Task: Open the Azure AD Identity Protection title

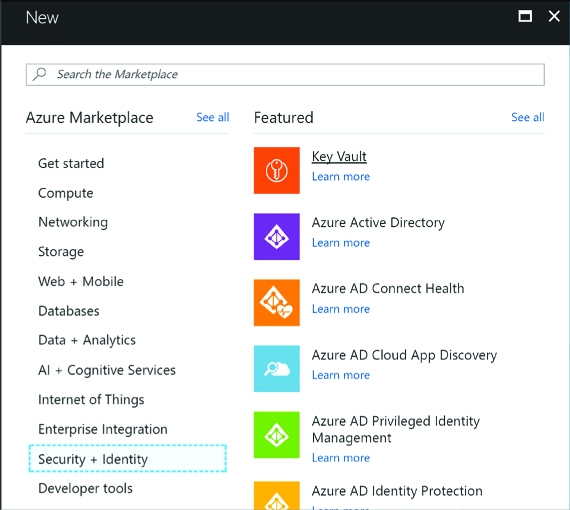Action: point(397,491)
